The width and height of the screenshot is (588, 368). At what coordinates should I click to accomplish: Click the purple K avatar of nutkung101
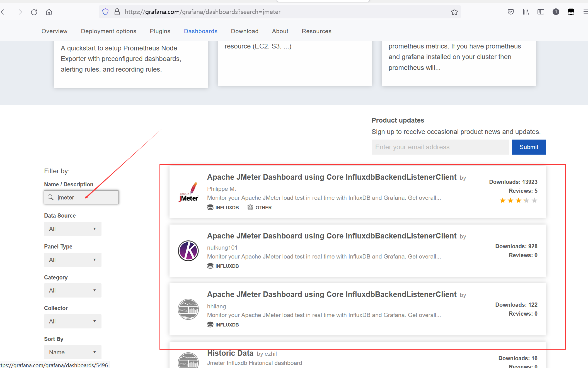(188, 251)
